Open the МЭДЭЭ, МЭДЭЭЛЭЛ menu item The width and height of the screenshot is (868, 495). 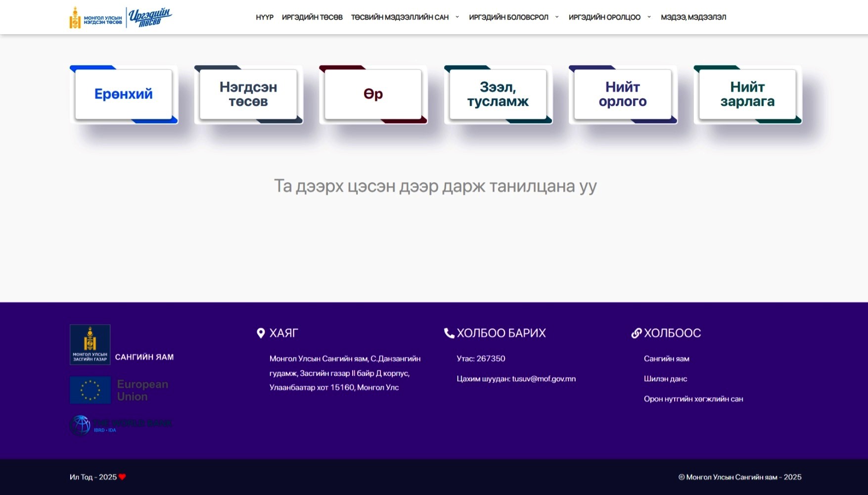coord(693,17)
